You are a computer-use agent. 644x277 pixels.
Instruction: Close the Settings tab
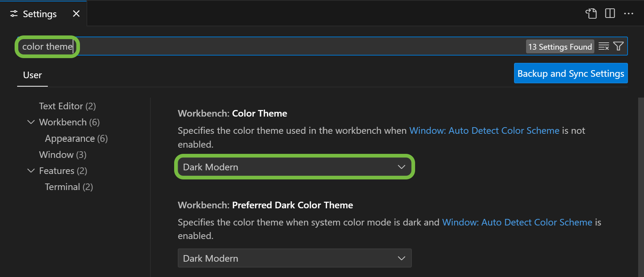pos(76,14)
